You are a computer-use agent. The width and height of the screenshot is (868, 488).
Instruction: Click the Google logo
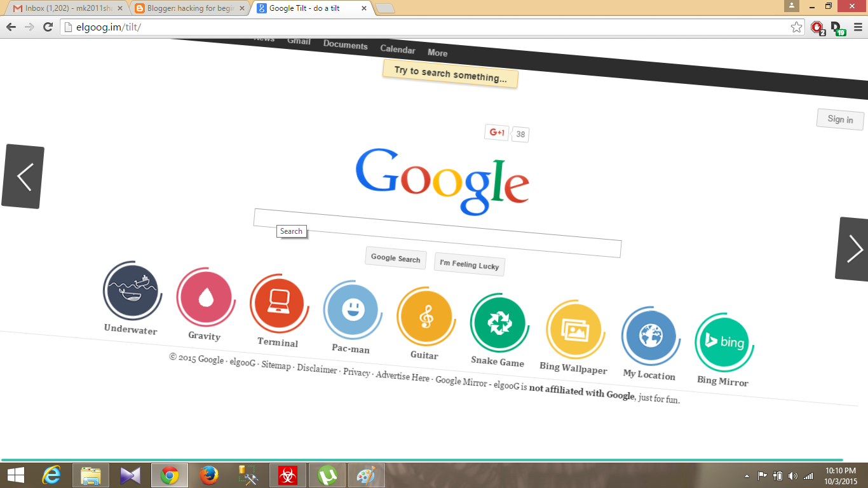click(x=442, y=181)
